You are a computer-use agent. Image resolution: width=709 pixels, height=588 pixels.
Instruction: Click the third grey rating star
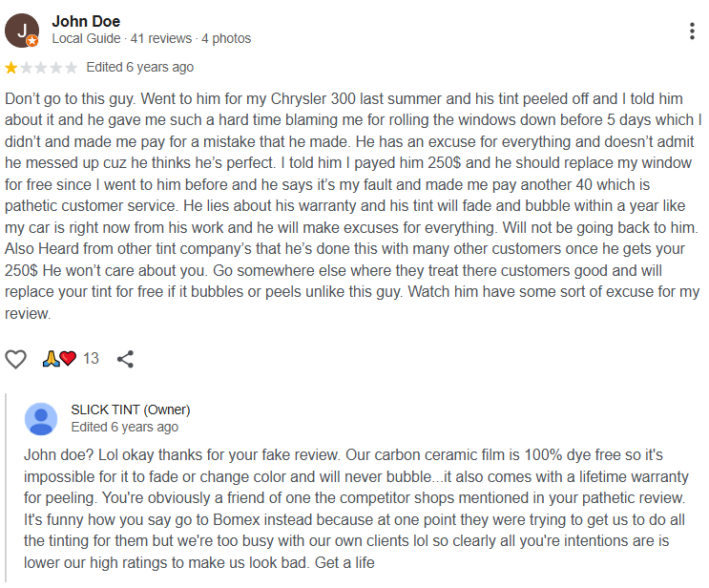tap(41, 68)
